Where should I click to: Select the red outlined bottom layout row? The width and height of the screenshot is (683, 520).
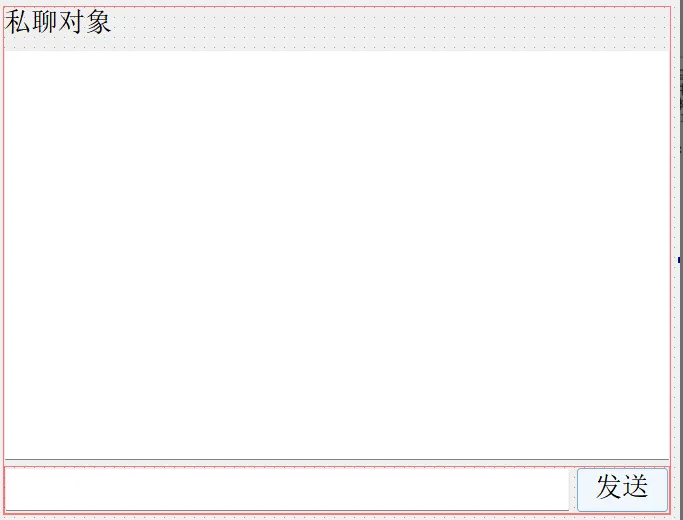point(337,490)
